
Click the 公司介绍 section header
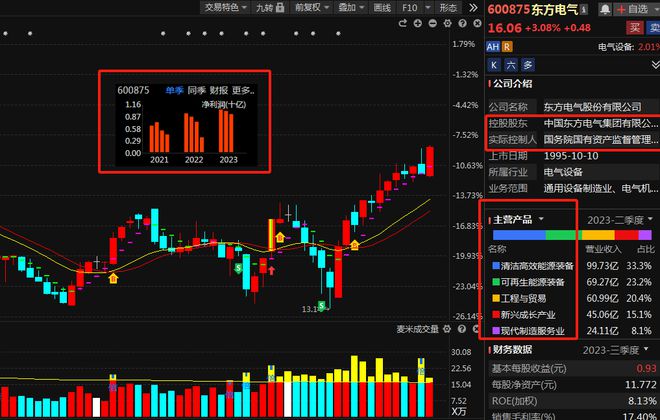tap(512, 84)
